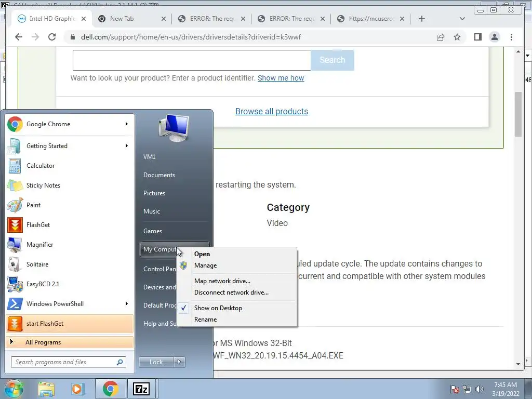Open FlashGet in the Start menu
532x399 pixels.
point(70,224)
